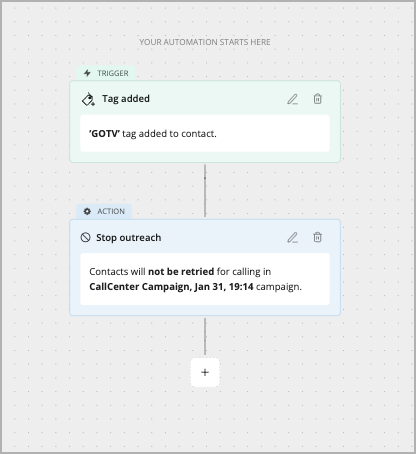This screenshot has width=416, height=454.
Task: Click the not be retried description box
Action: coord(205,279)
